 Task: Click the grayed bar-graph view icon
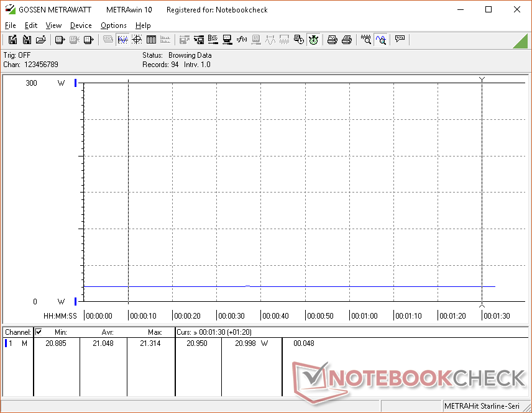[x=165, y=40]
